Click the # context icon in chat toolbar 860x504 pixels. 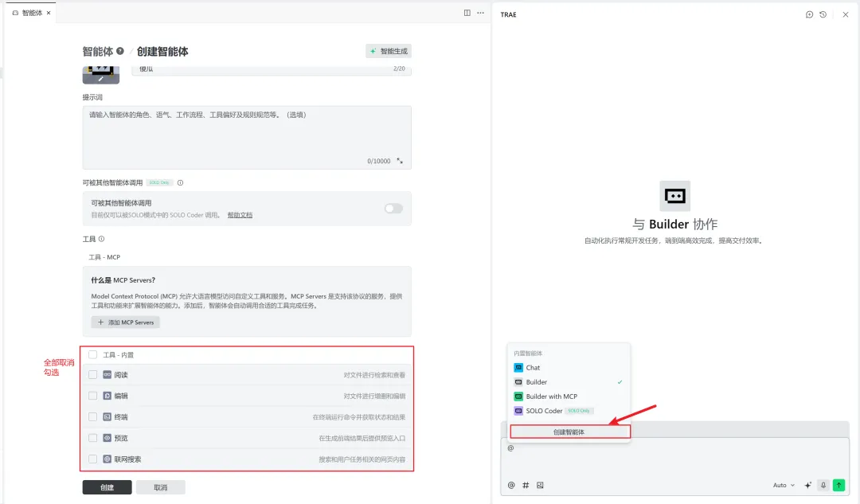tap(526, 486)
